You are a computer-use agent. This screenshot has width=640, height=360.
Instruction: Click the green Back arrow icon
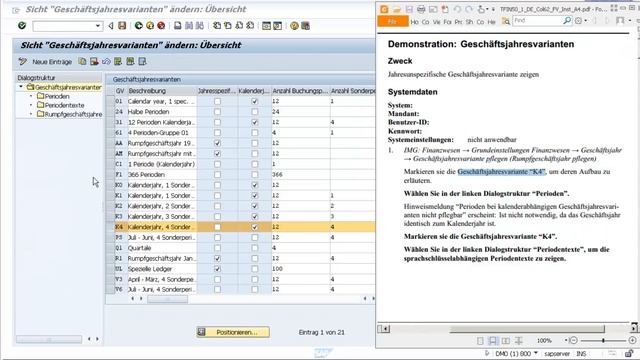click(138, 26)
